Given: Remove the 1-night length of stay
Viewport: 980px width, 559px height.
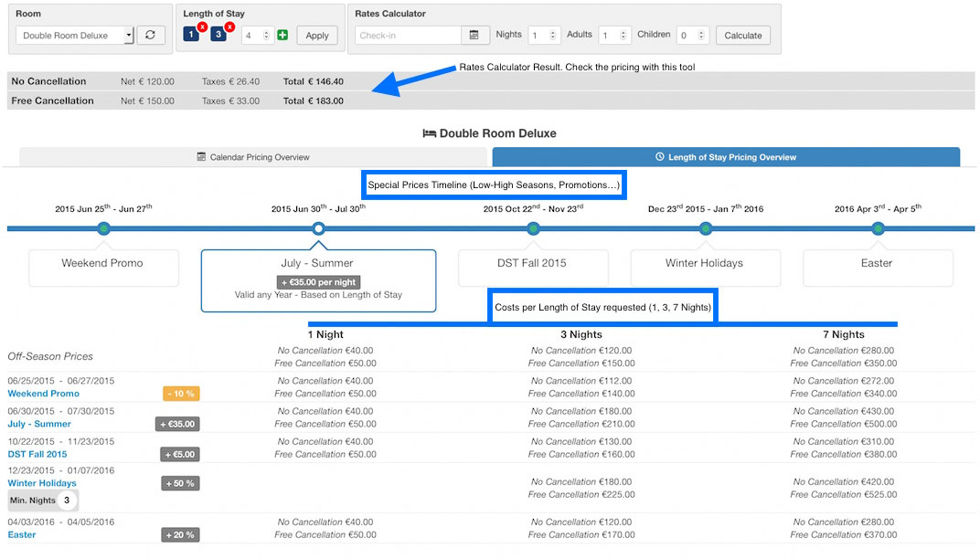Looking at the screenshot, I should (x=202, y=27).
